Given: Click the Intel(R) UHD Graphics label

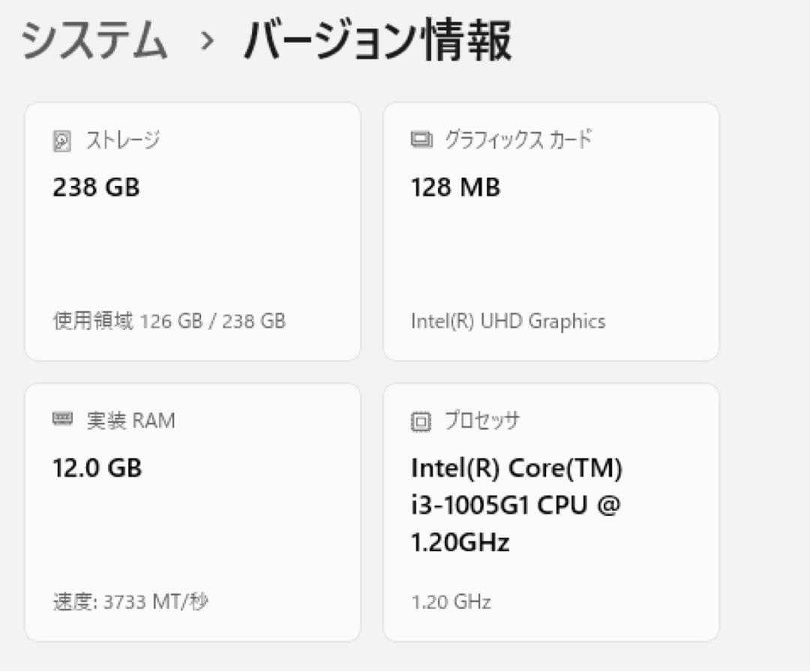Looking at the screenshot, I should coord(508,321).
